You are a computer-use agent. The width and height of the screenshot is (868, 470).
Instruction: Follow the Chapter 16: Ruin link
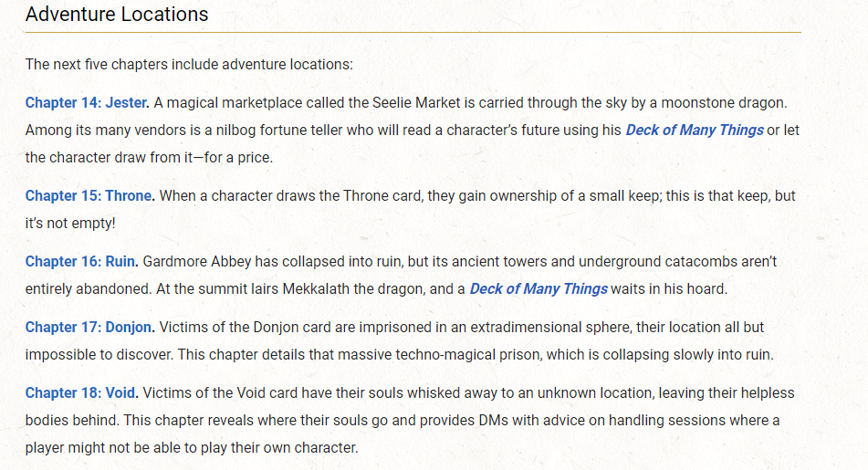pyautogui.click(x=81, y=261)
